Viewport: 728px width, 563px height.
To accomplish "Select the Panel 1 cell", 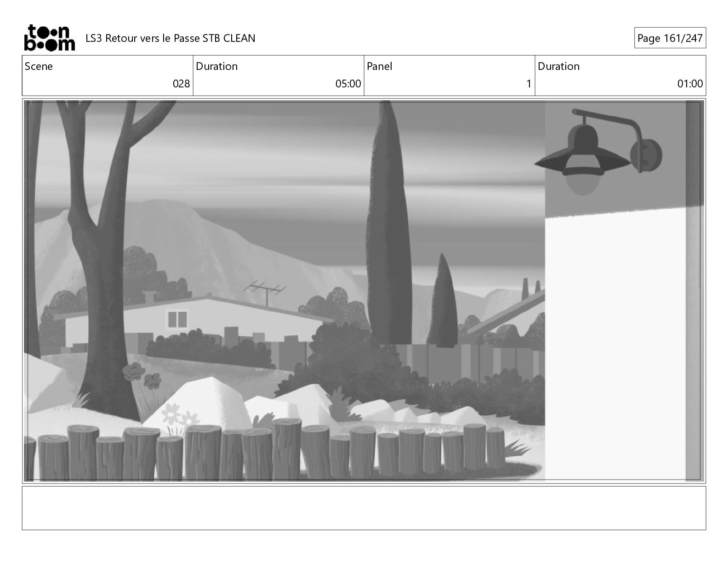I will 449,75.
